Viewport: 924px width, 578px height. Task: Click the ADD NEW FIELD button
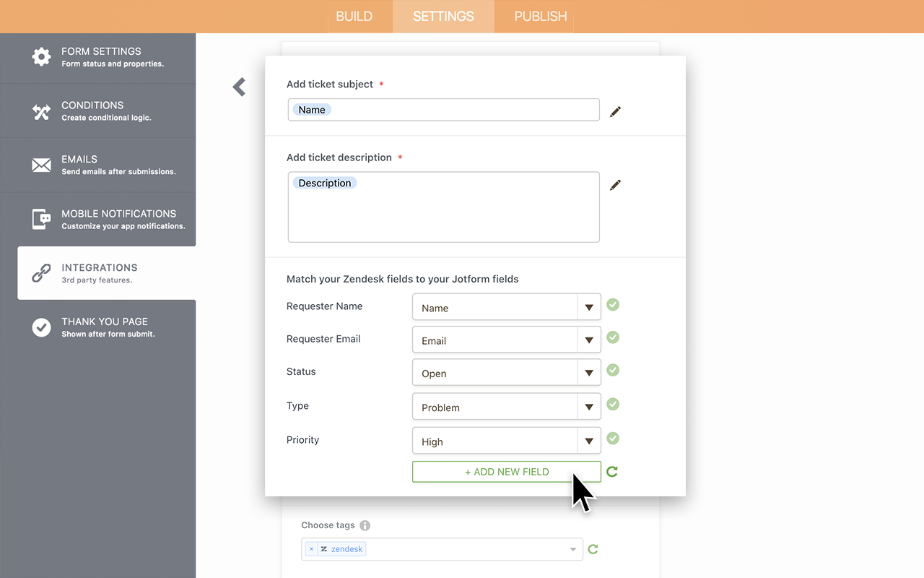(x=506, y=471)
